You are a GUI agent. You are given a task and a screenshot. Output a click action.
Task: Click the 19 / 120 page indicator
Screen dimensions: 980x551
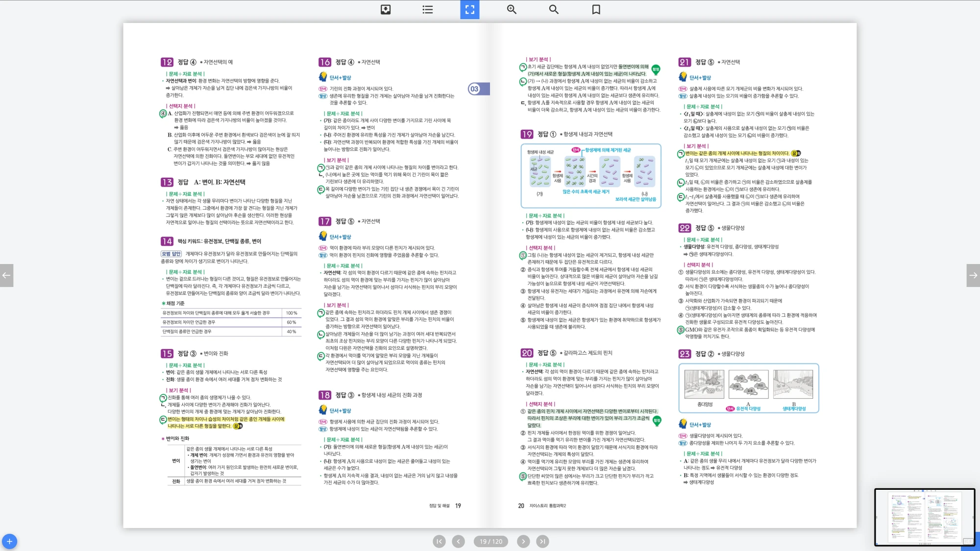[490, 541]
